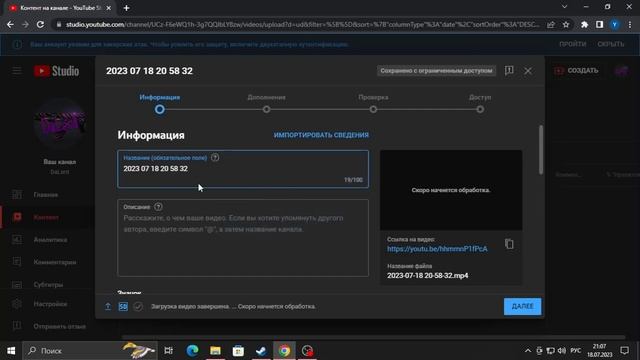Copy the video link with the copy icon
This screenshot has width=640, height=360.
click(x=509, y=244)
